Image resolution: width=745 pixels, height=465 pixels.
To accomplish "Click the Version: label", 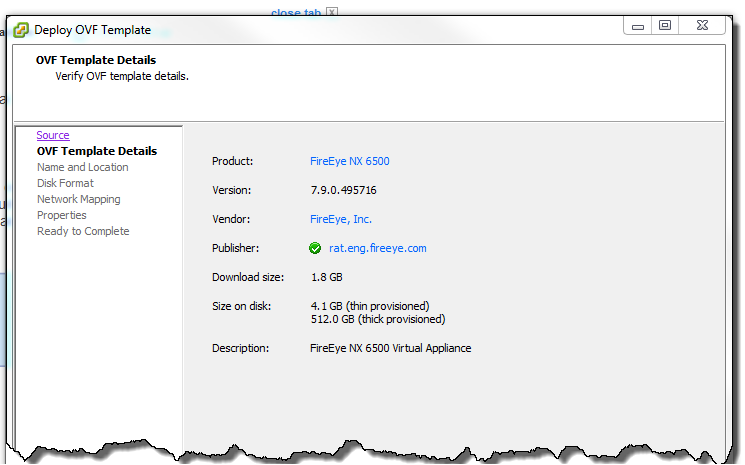I will (x=231, y=190).
